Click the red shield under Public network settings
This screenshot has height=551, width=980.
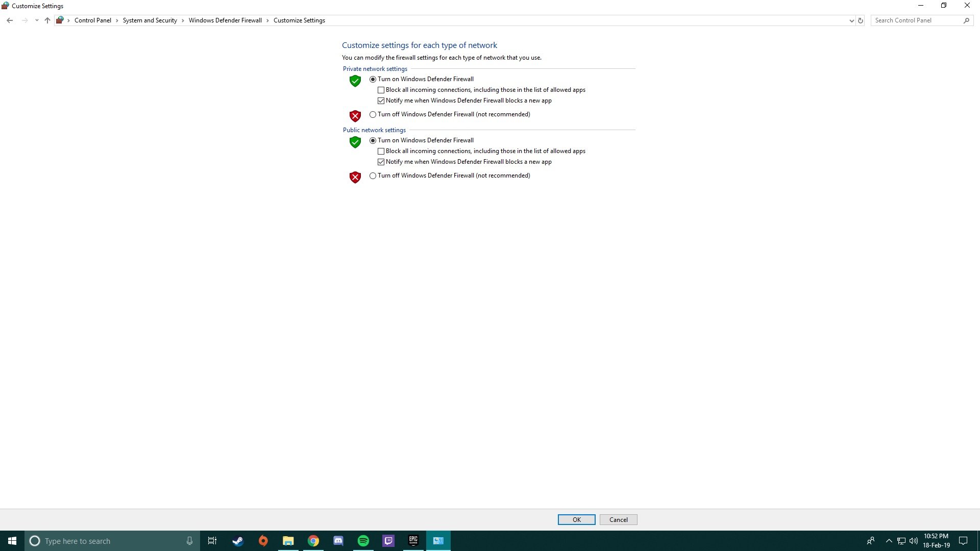click(355, 177)
